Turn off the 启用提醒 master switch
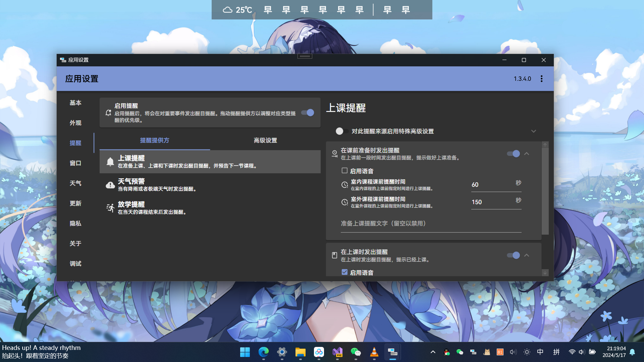This screenshot has height=362, width=644. coord(307,113)
